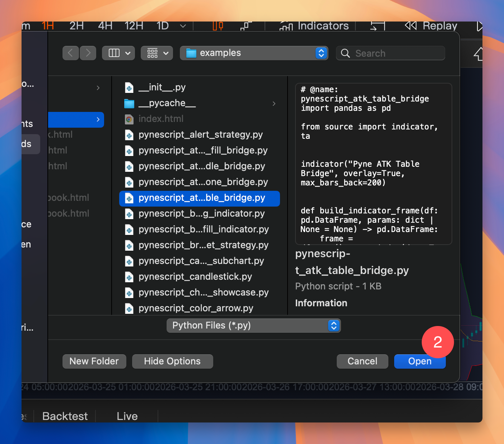Cancel the file open dialog
The height and width of the screenshot is (444, 504).
pyautogui.click(x=362, y=361)
